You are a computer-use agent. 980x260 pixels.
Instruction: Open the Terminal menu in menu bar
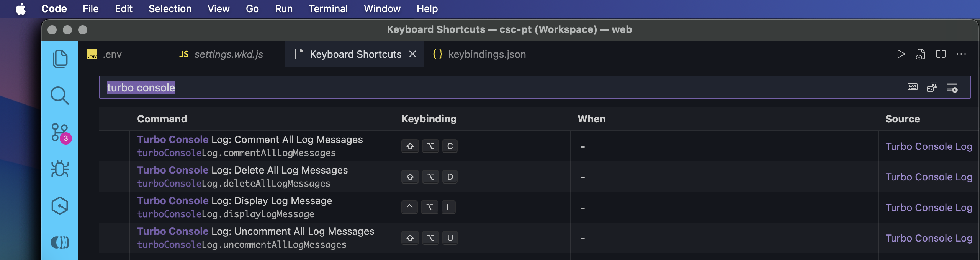pos(328,9)
